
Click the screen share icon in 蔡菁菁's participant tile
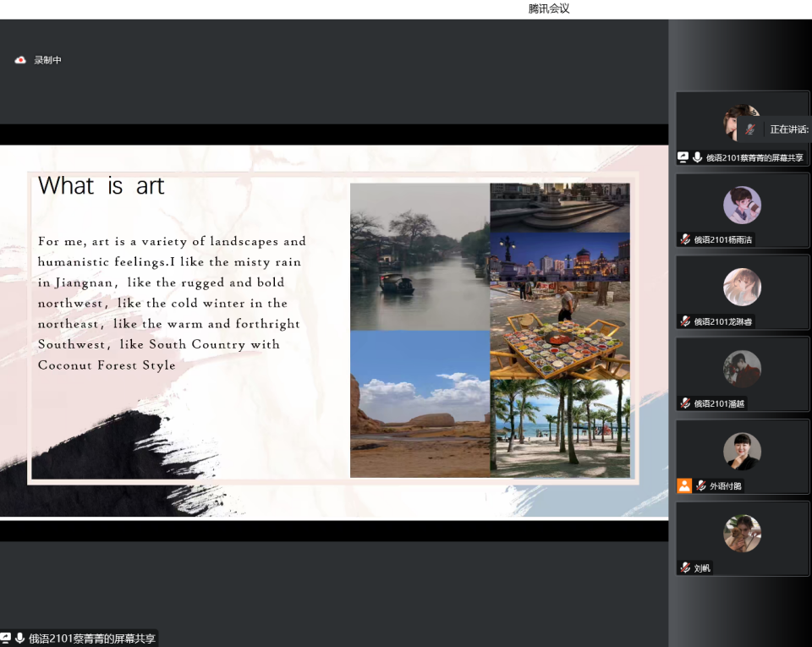[x=683, y=156]
